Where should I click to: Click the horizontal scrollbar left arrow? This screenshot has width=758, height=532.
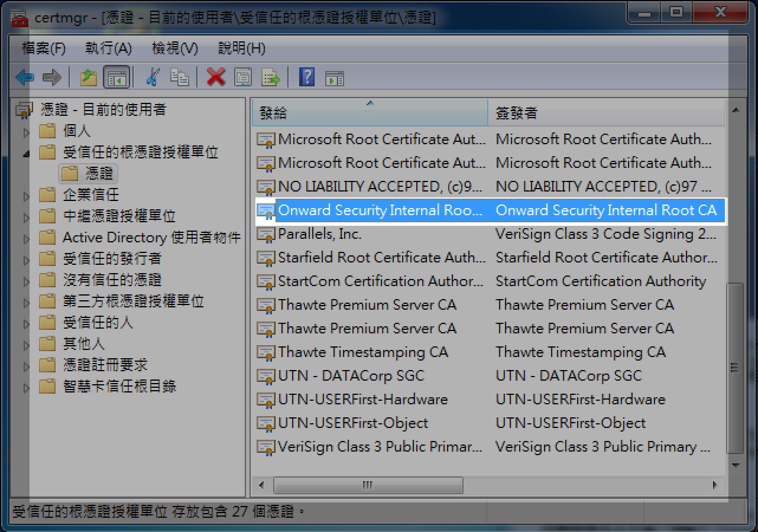(261, 485)
